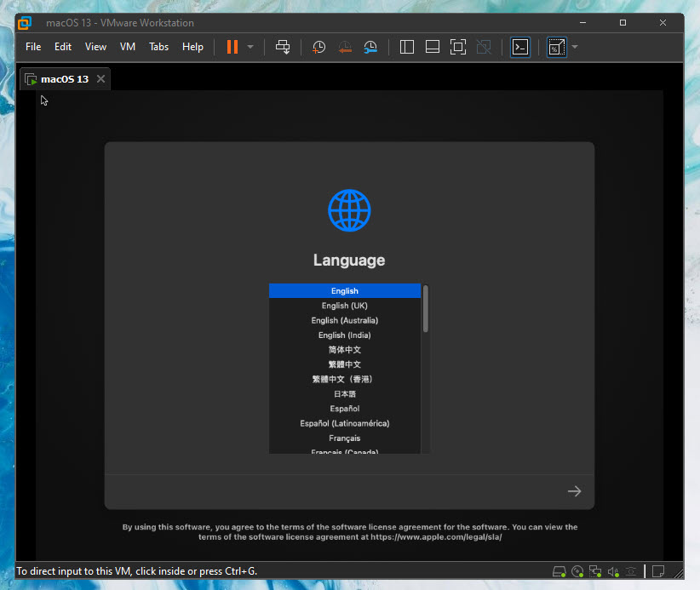Click the USB device status icon

click(631, 571)
